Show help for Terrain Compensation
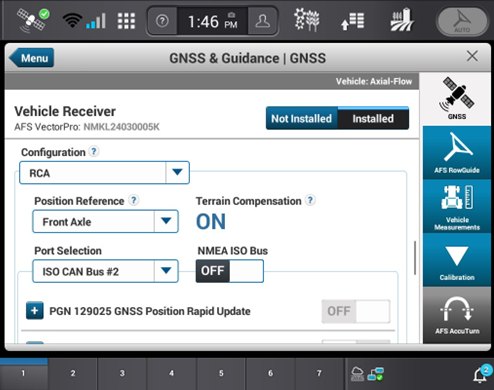The height and width of the screenshot is (390, 494). [310, 200]
